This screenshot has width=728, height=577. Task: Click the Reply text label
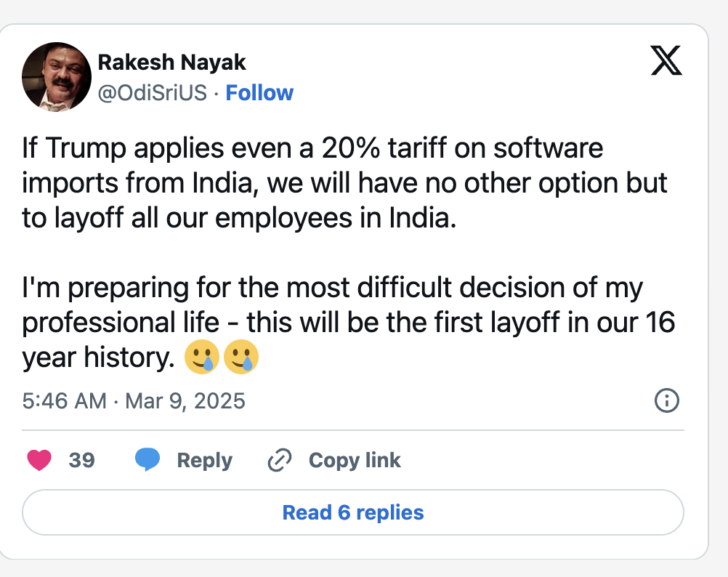tap(205, 460)
